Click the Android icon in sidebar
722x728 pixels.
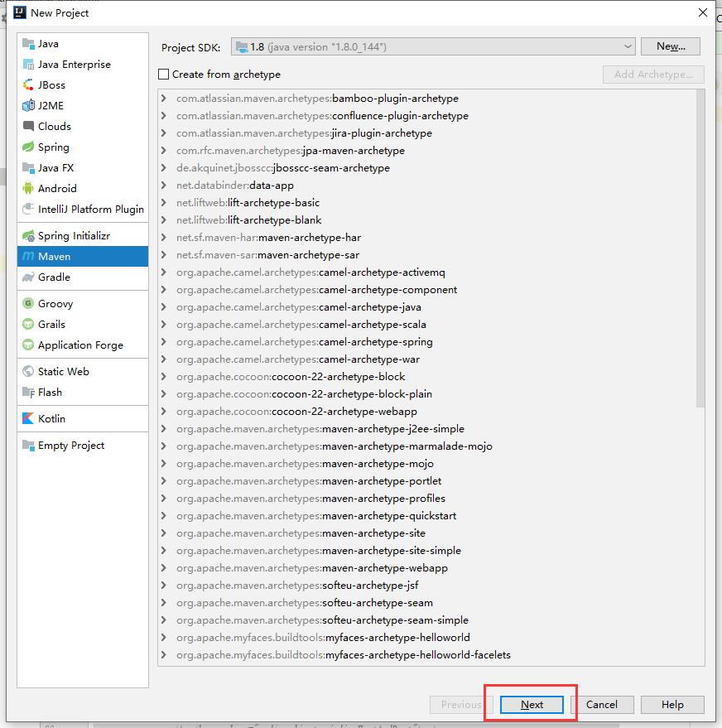[x=29, y=189]
